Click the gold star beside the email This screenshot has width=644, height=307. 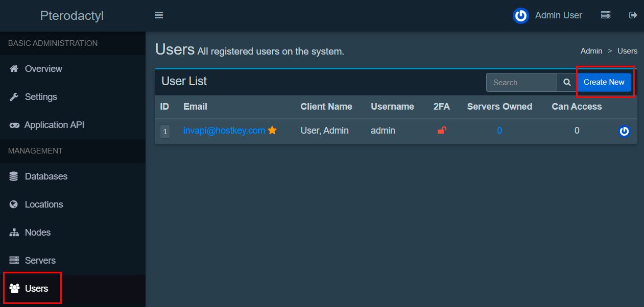pyautogui.click(x=272, y=131)
